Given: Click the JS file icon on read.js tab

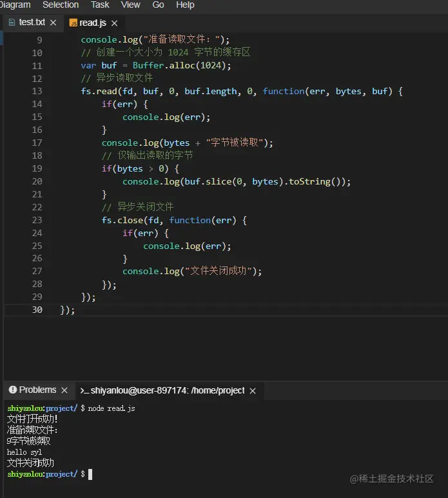Looking at the screenshot, I should [73, 23].
